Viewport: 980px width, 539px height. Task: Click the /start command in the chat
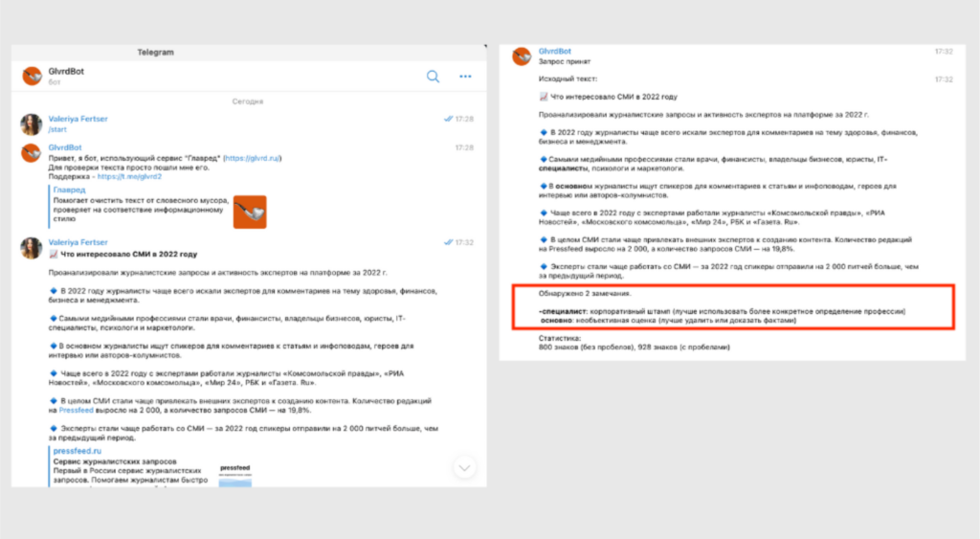[x=59, y=129]
